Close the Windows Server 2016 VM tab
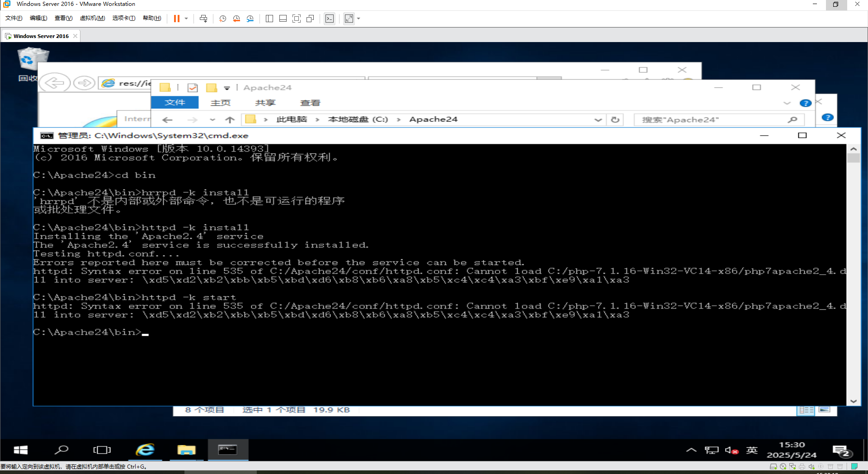The image size is (868, 474). [75, 36]
